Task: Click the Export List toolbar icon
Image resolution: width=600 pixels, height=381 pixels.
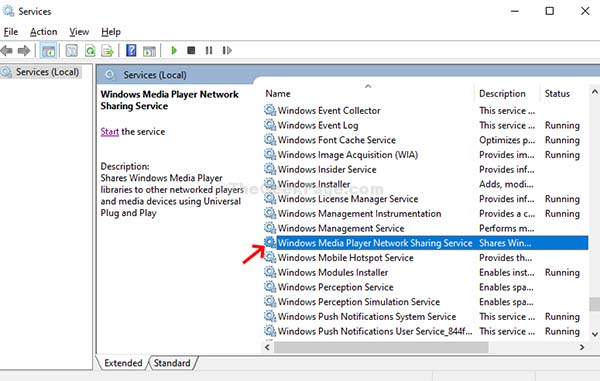Action: [108, 50]
